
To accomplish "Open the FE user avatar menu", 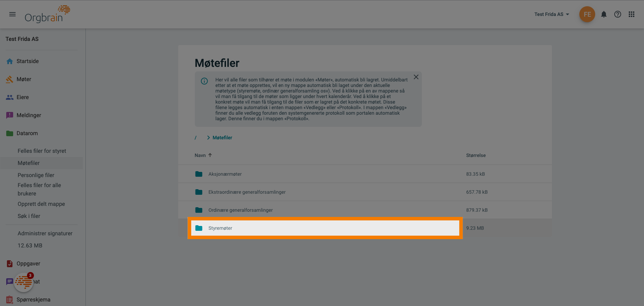I will (587, 14).
